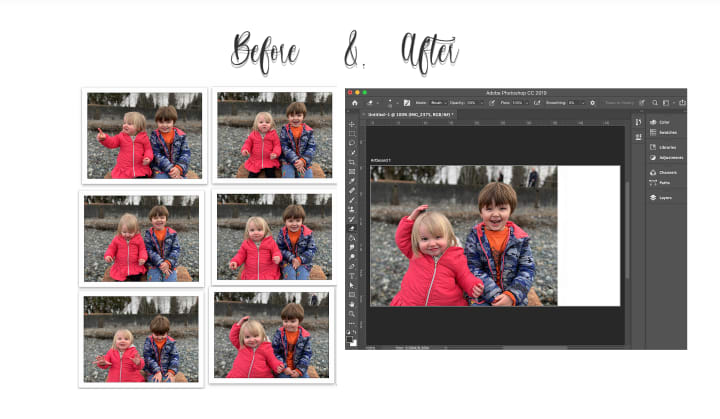
Task: Select the Crop tool
Action: click(352, 162)
